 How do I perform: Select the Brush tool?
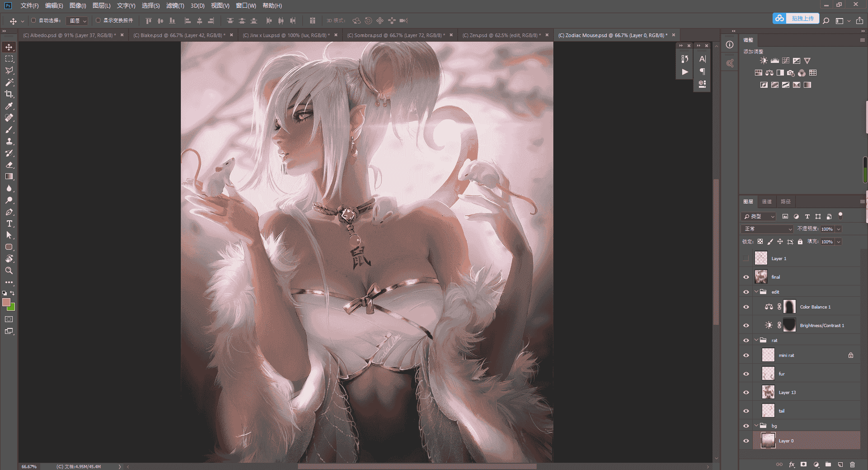coord(9,129)
